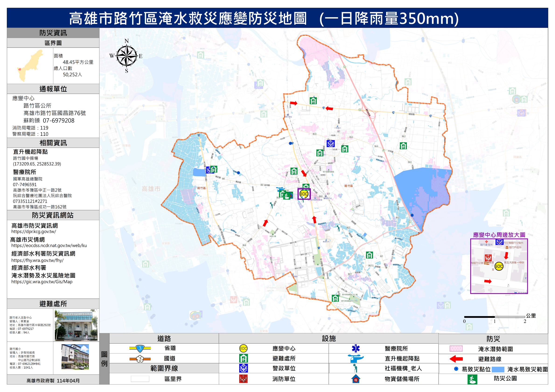Click the yellow EOC marker on the map
The width and height of the screenshot is (555, 392).
tap(304, 194)
